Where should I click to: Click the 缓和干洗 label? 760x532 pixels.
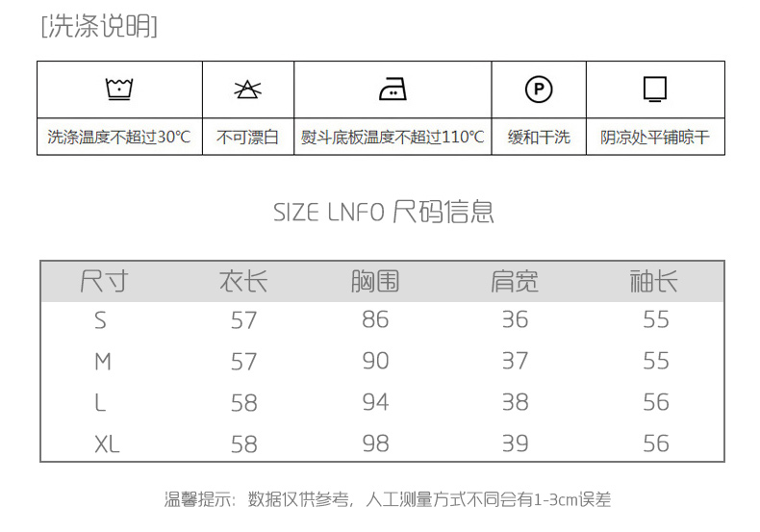(539, 138)
